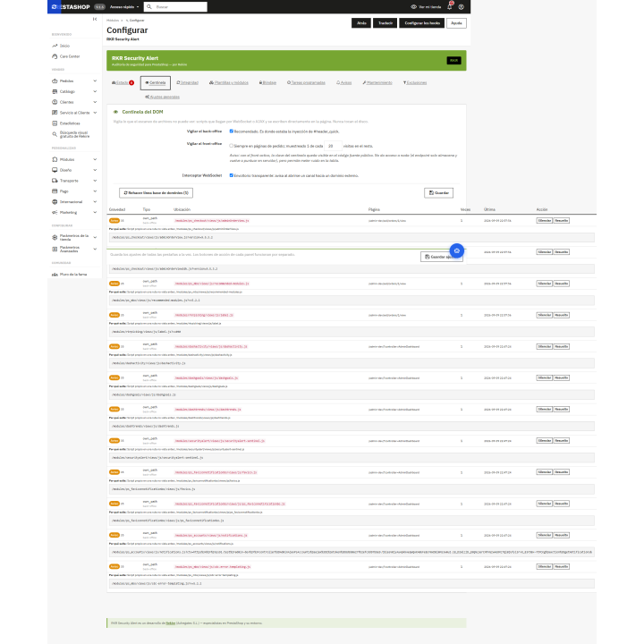Screen dimensions: 644x644
Task: Expand the Módulos submenu chevron
Action: [x=95, y=159]
